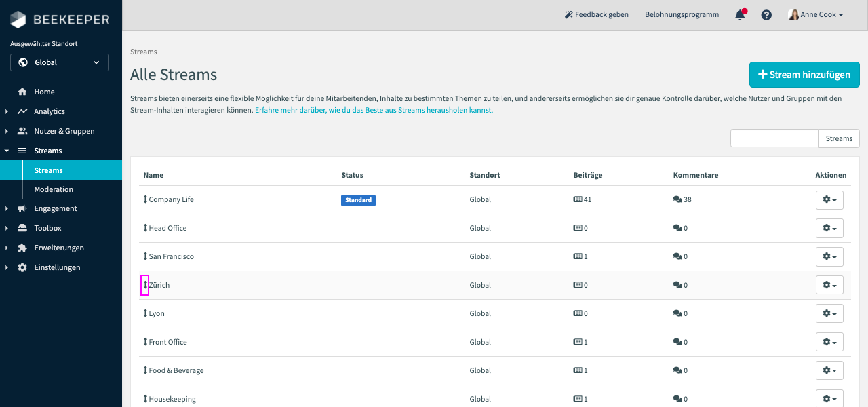
Task: Click the Engagement megaphone icon
Action: [22, 208]
